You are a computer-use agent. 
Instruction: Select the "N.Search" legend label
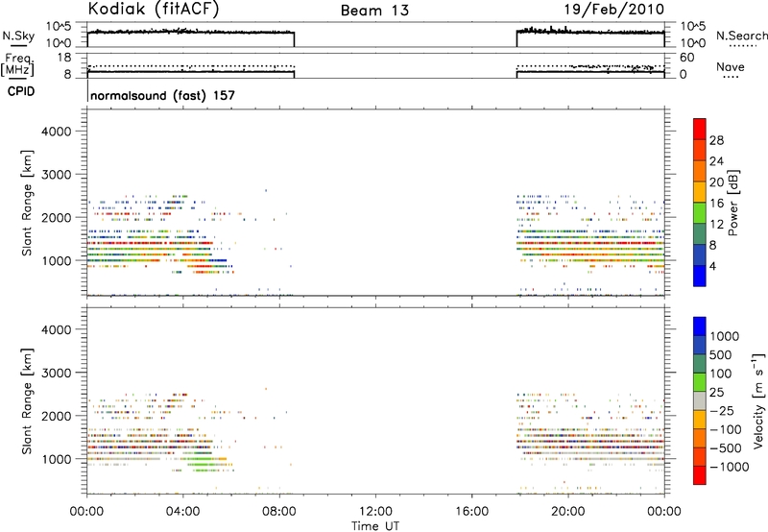coord(742,36)
